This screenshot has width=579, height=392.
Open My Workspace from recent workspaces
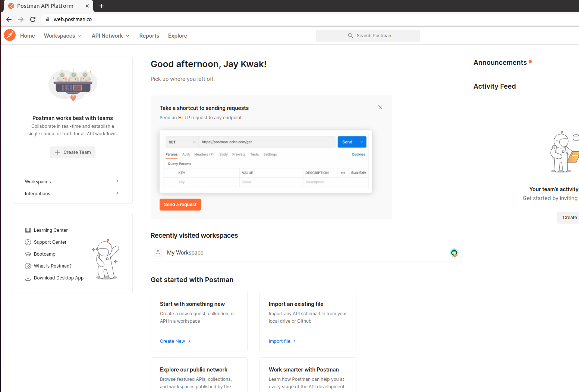coord(185,253)
